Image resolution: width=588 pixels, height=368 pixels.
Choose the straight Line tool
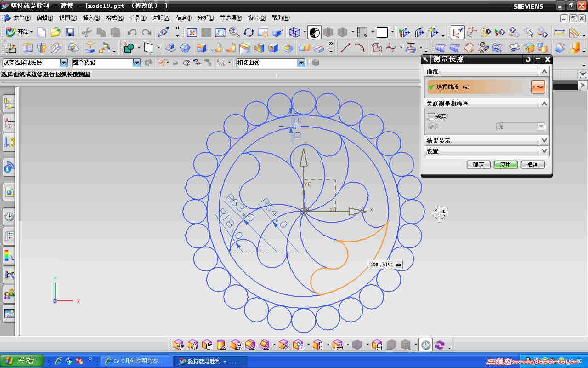tap(345, 48)
